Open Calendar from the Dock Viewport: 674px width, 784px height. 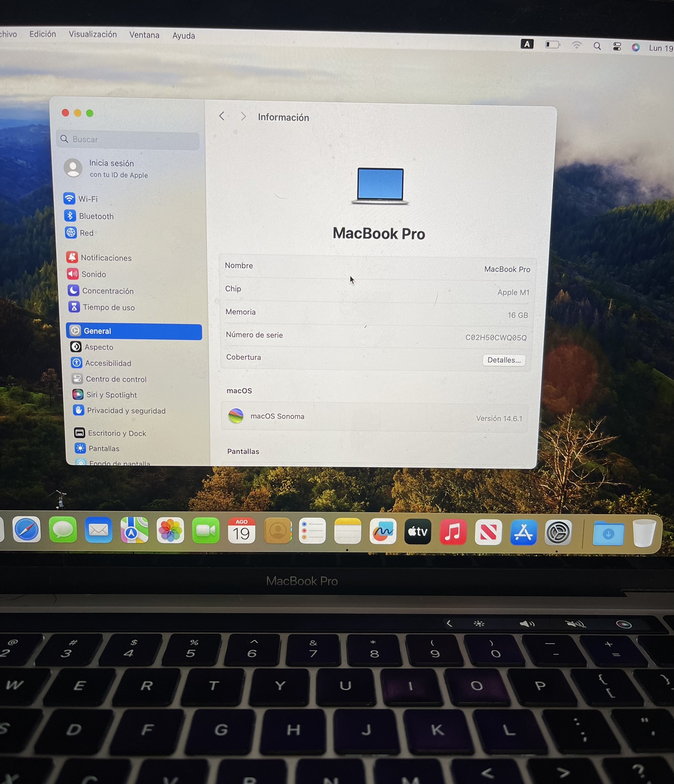(x=241, y=532)
